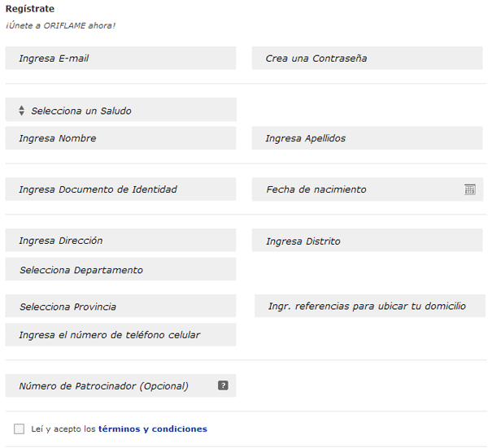Focus the Documento de Identidad field

pyautogui.click(x=120, y=189)
